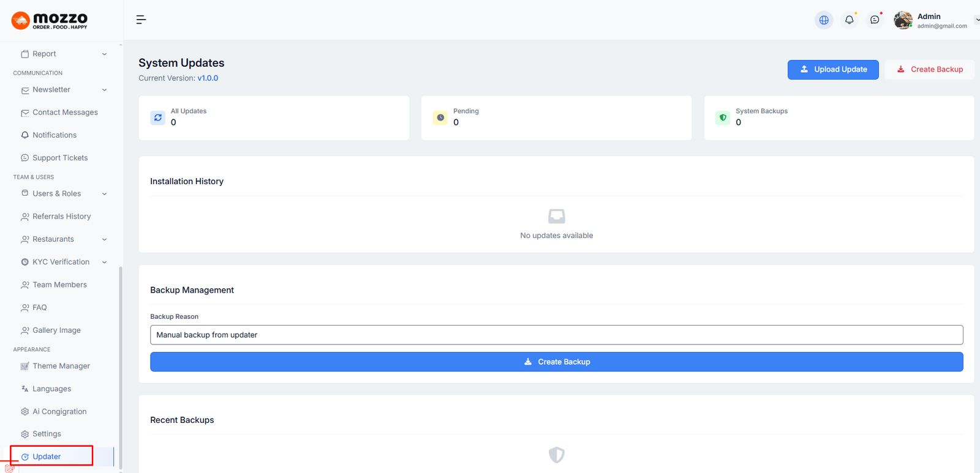Click the Backup Reason input field
The height and width of the screenshot is (473, 980).
(556, 335)
